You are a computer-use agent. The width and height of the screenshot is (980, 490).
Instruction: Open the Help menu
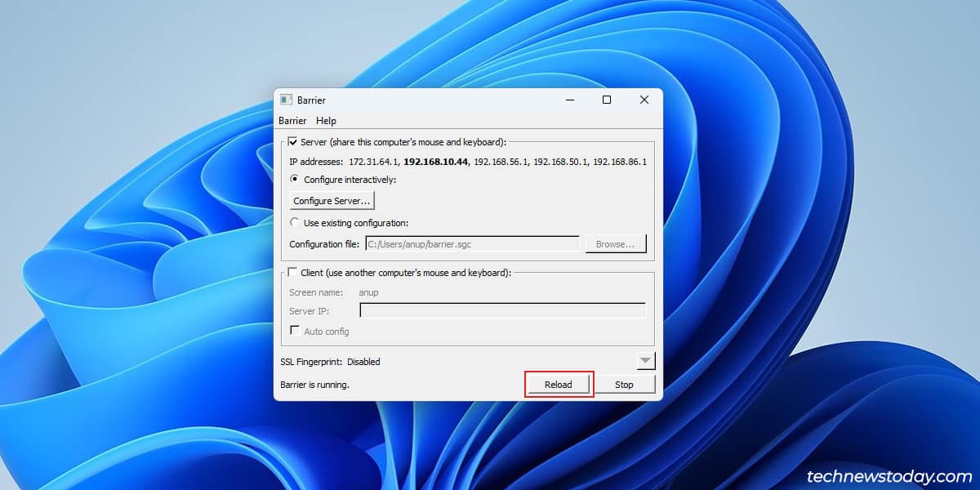click(326, 121)
